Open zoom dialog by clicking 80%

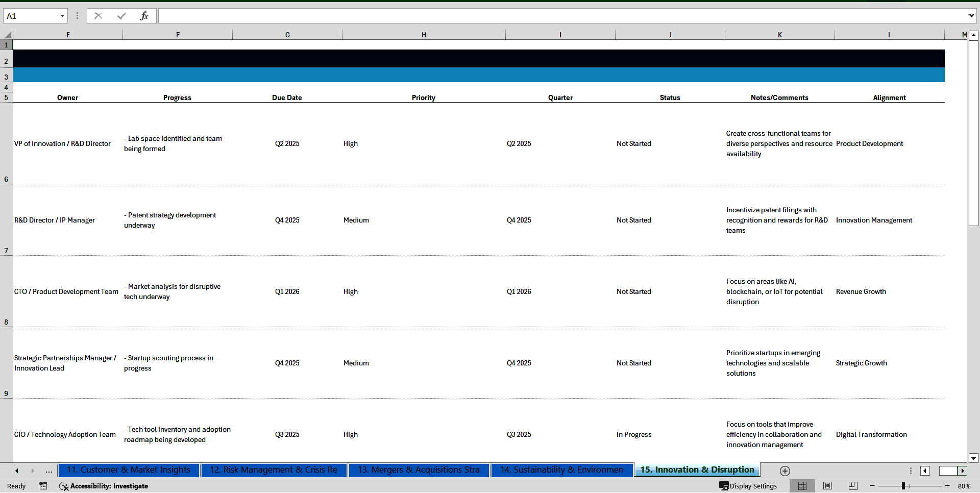tap(965, 486)
